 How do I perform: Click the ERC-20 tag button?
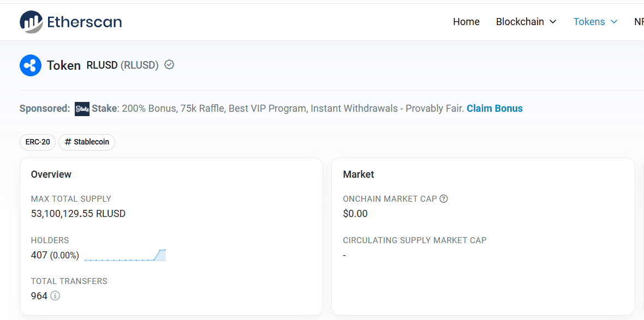tap(38, 142)
